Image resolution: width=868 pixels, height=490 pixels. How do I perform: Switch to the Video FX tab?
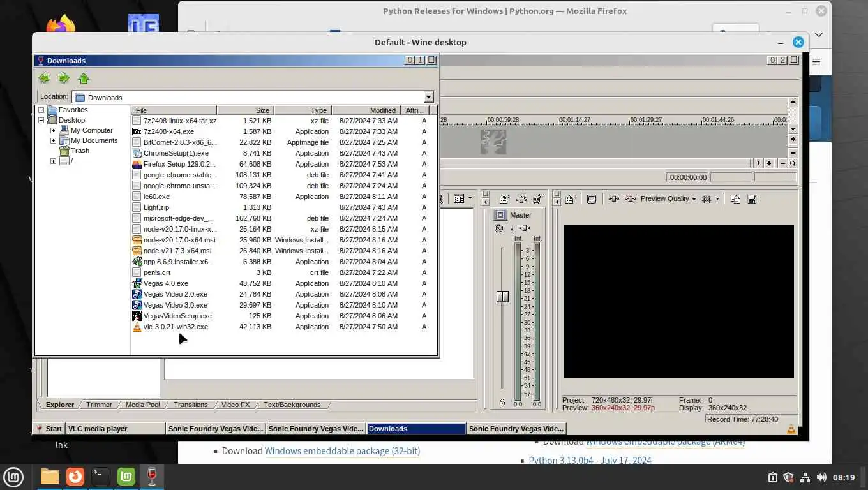[236, 405]
